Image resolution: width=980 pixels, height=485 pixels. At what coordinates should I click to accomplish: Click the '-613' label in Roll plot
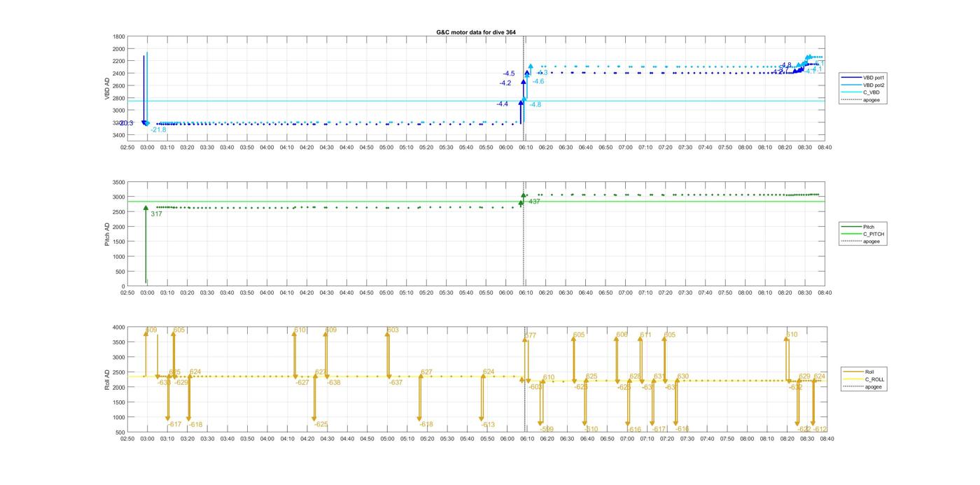[x=488, y=424]
